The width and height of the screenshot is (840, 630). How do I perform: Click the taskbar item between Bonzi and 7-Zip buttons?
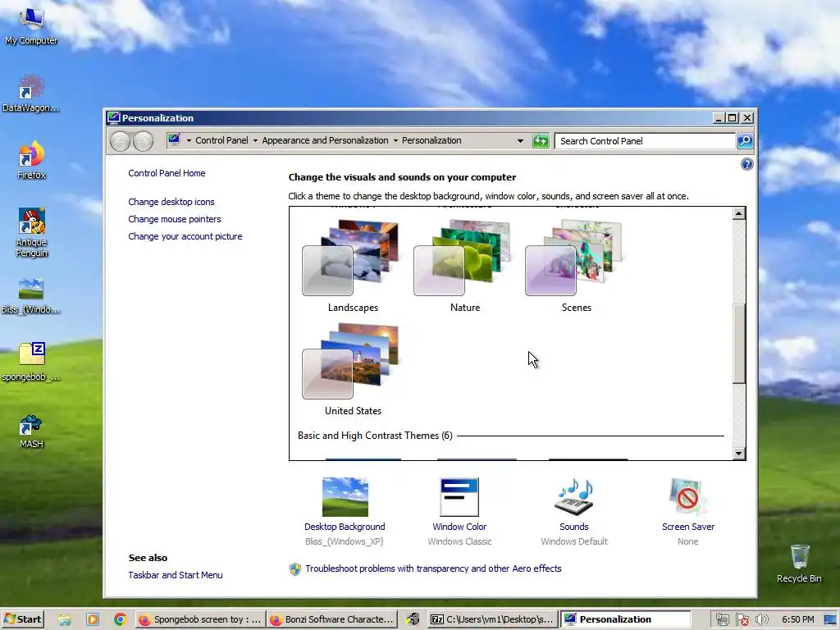pos(413,619)
